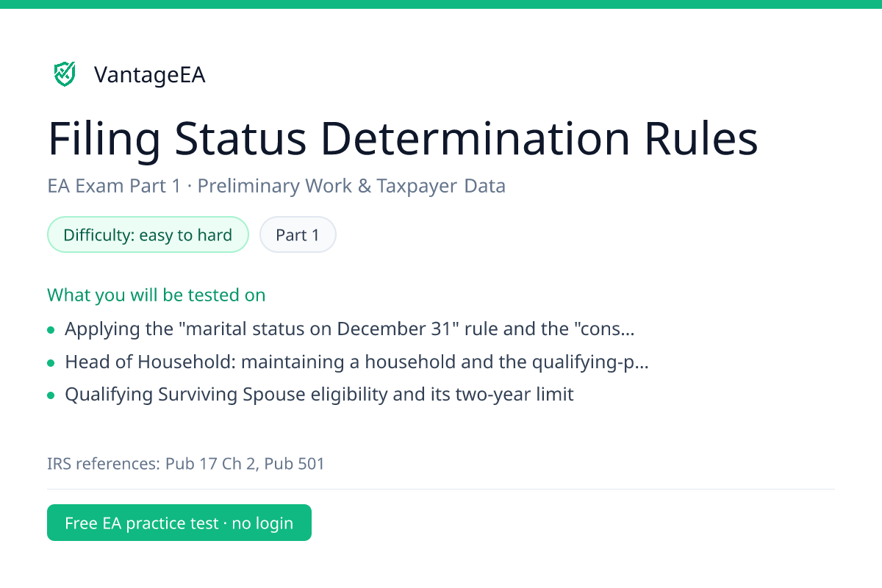Click the green bullet before December 31 rule
The height and width of the screenshot is (588, 882).
point(51,330)
